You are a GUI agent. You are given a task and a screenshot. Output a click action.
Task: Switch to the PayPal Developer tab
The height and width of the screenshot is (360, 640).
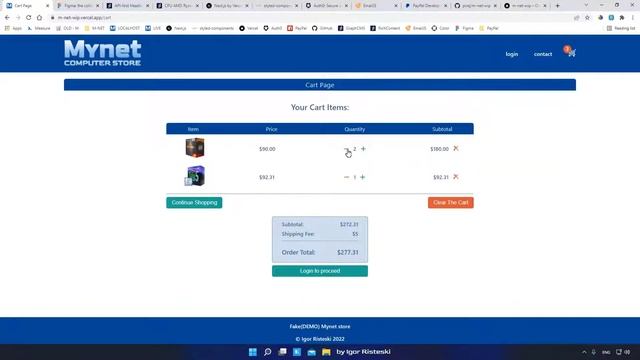[427, 6]
